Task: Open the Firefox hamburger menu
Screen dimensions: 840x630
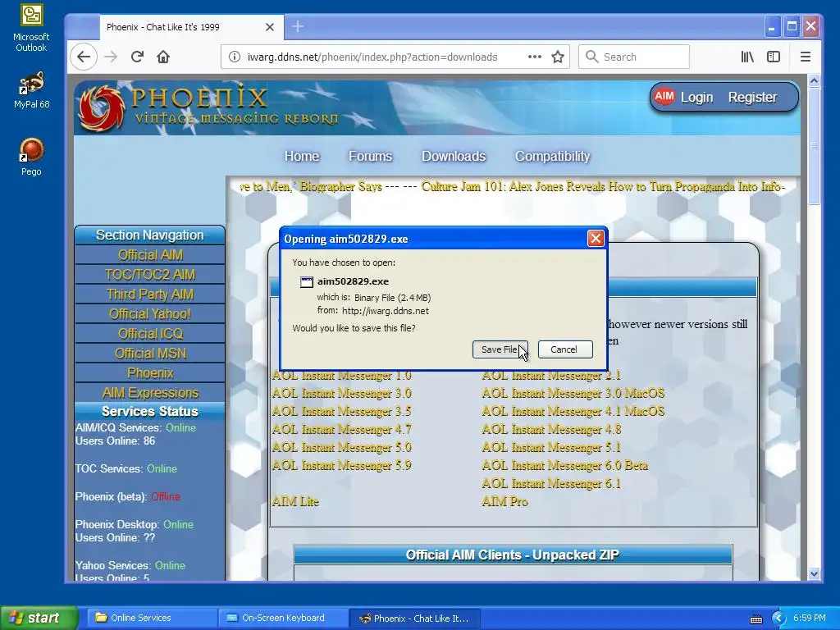Action: point(806,57)
